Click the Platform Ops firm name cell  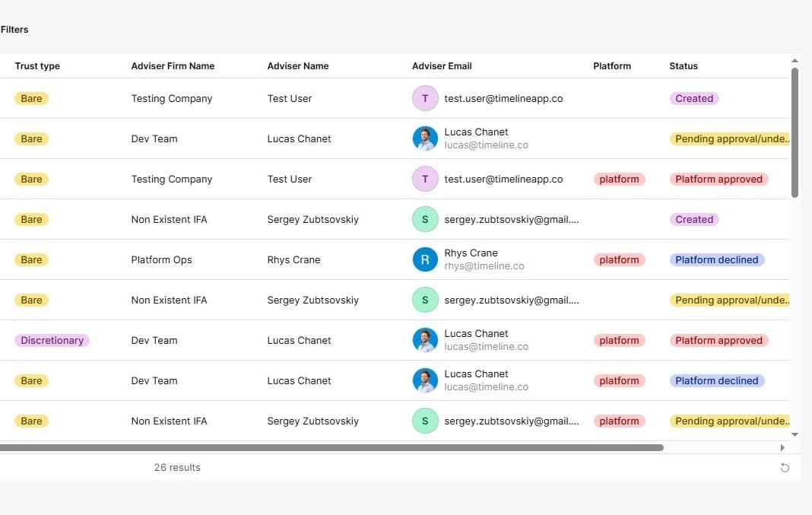tap(161, 259)
